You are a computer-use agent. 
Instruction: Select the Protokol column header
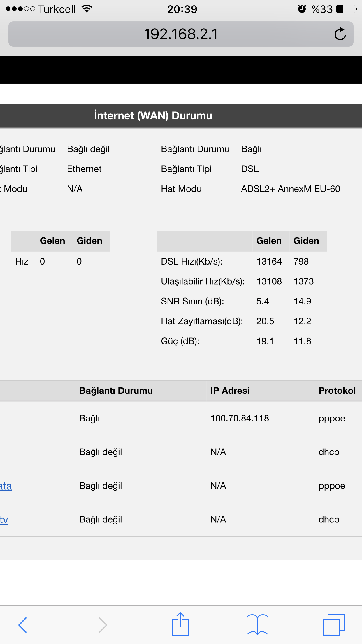[337, 391]
